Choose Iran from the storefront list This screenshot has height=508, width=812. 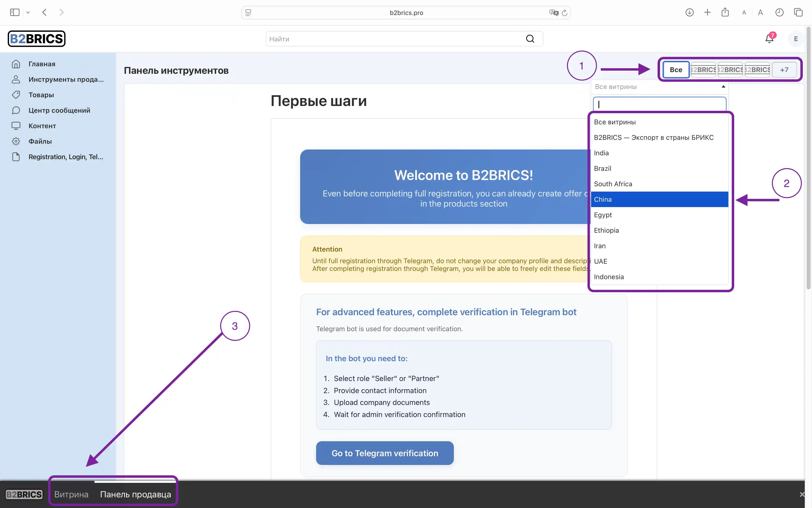[x=659, y=246]
